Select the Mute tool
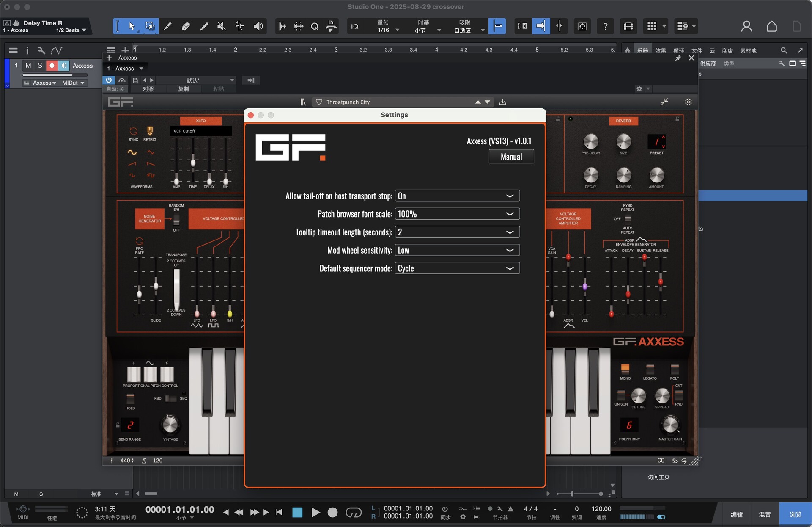The height and width of the screenshot is (527, 812). click(221, 26)
